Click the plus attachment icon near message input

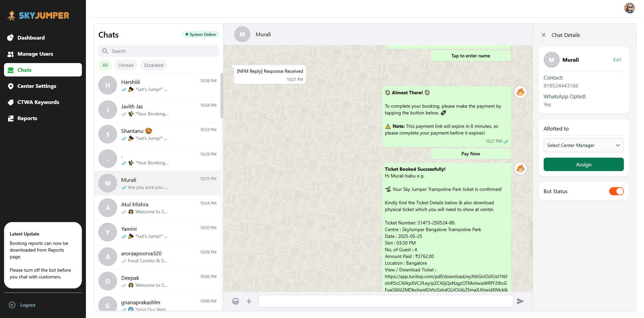click(249, 301)
